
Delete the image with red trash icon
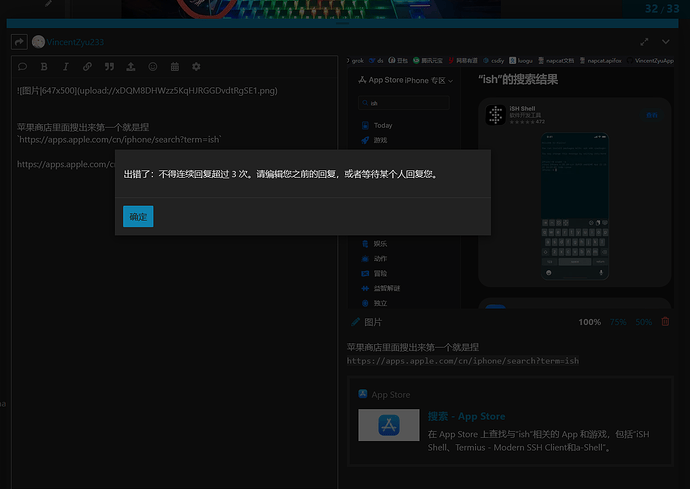665,322
